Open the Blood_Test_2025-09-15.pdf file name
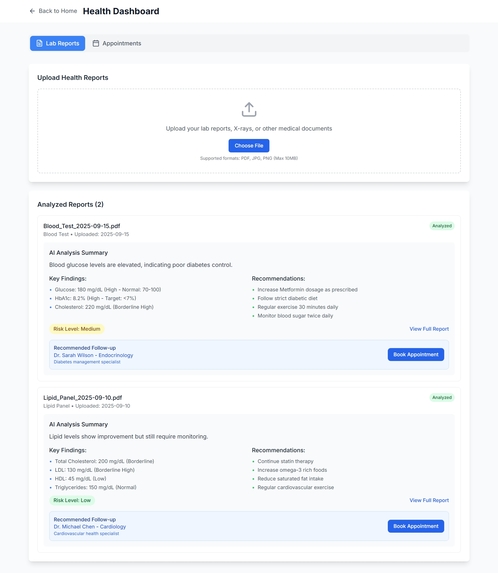This screenshot has height=573, width=498. tap(81, 226)
